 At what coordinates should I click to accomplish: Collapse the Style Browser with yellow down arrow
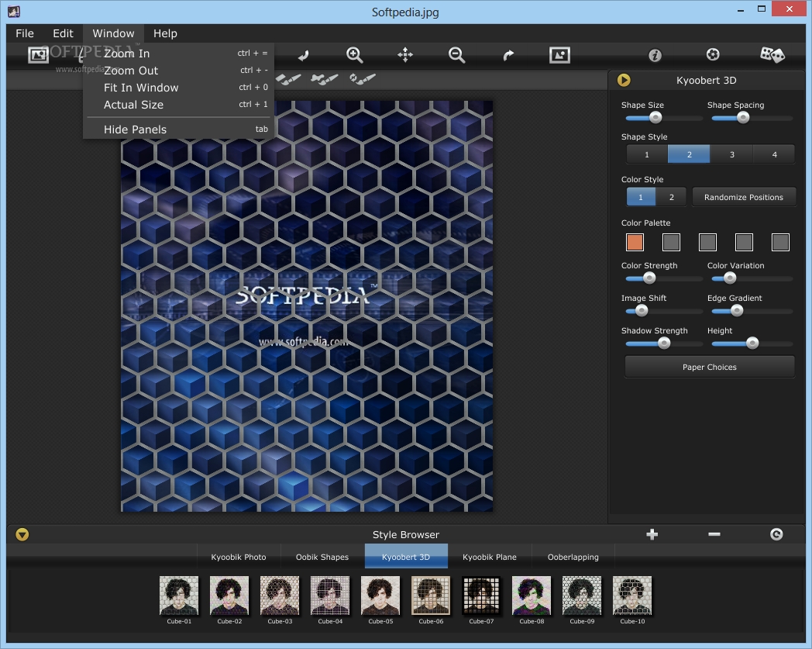click(x=22, y=534)
